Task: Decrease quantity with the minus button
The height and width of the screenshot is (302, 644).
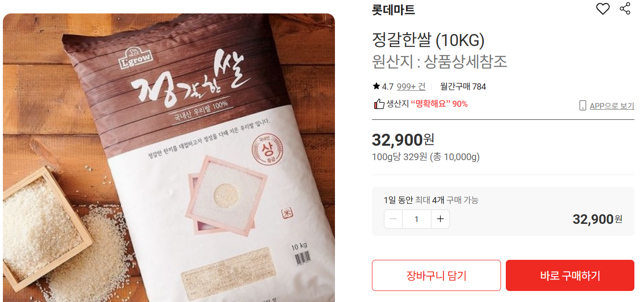Action: 394,219
